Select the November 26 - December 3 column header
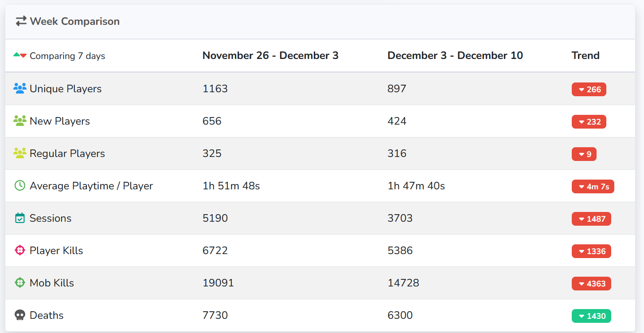The image size is (644, 333). coord(270,55)
